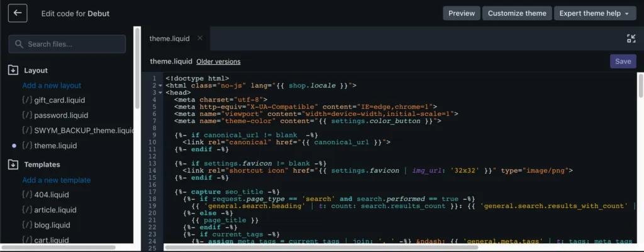Close the theme.liquid tab
Image resolution: width=644 pixels, height=252 pixels.
(x=200, y=38)
